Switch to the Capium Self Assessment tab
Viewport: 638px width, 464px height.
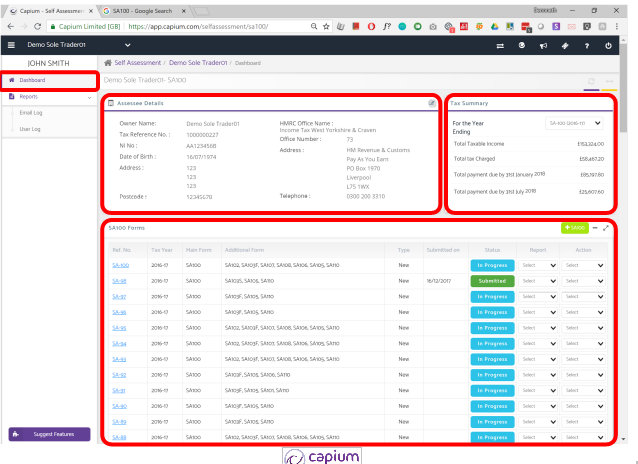click(x=51, y=11)
